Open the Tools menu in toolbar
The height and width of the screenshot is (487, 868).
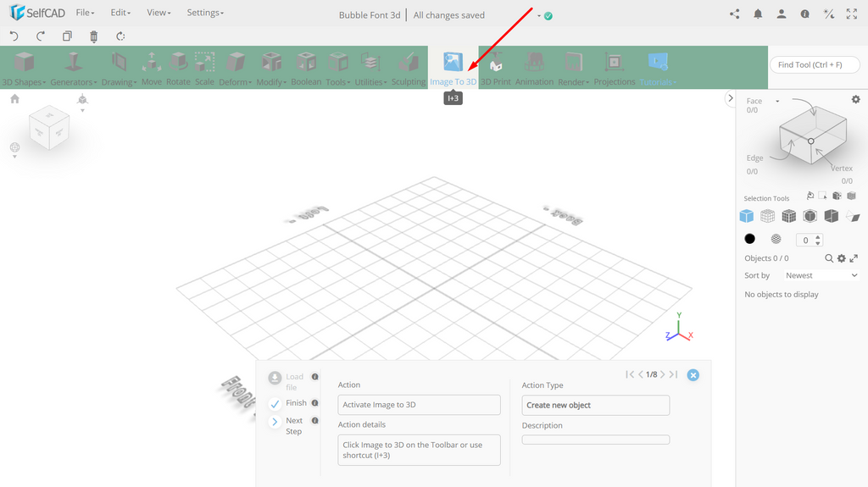[x=337, y=68]
